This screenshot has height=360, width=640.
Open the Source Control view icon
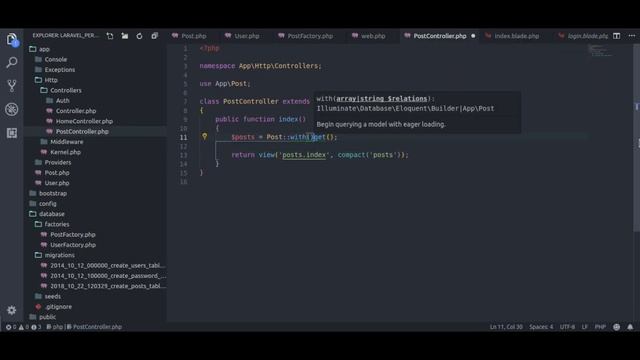click(12, 85)
